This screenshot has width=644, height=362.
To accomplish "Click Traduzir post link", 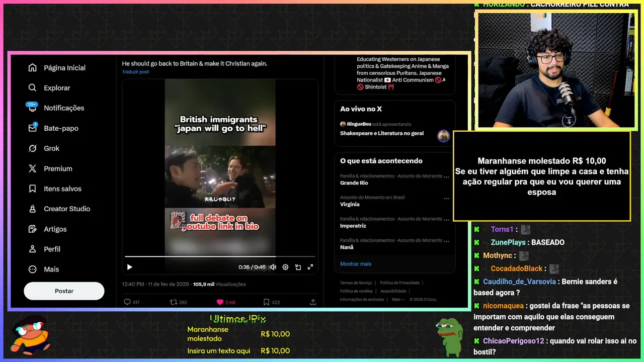I will tap(135, 72).
